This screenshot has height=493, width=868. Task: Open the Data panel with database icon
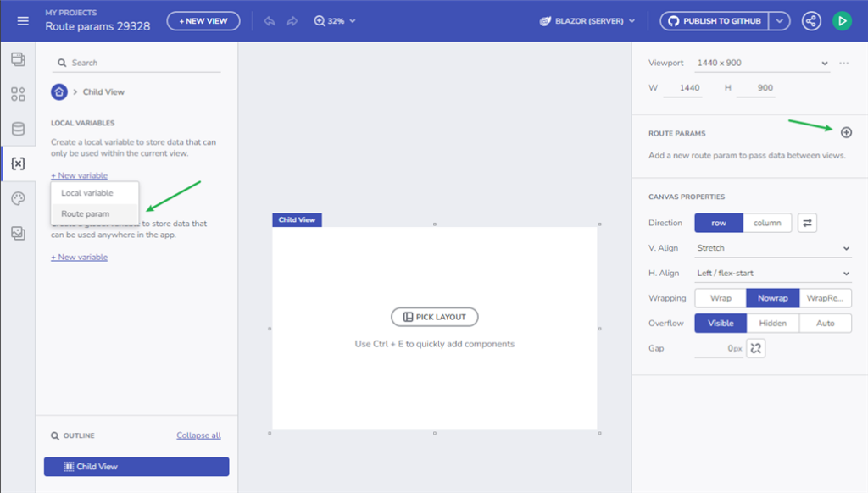[18, 129]
